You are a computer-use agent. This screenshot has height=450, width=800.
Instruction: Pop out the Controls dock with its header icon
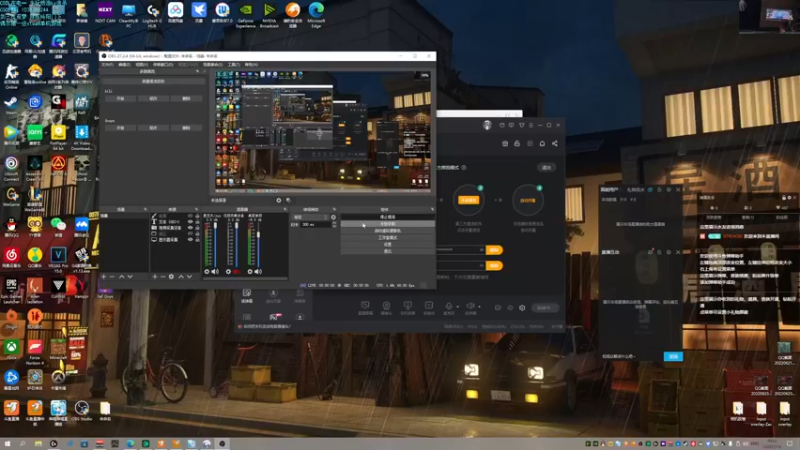click(432, 209)
